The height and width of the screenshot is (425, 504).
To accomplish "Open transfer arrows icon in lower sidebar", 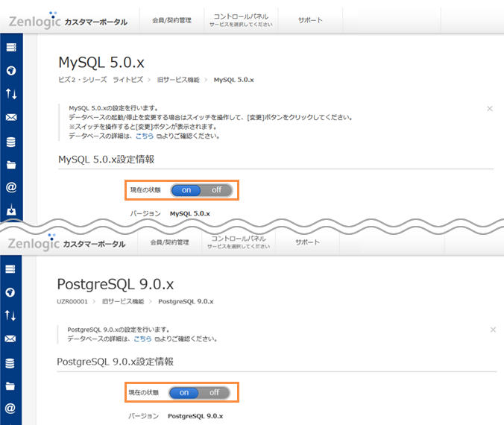I will 10,315.
